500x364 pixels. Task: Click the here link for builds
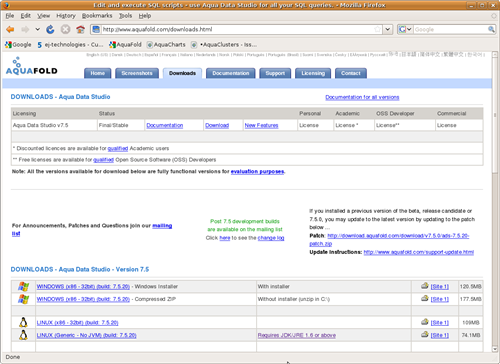pos(225,238)
